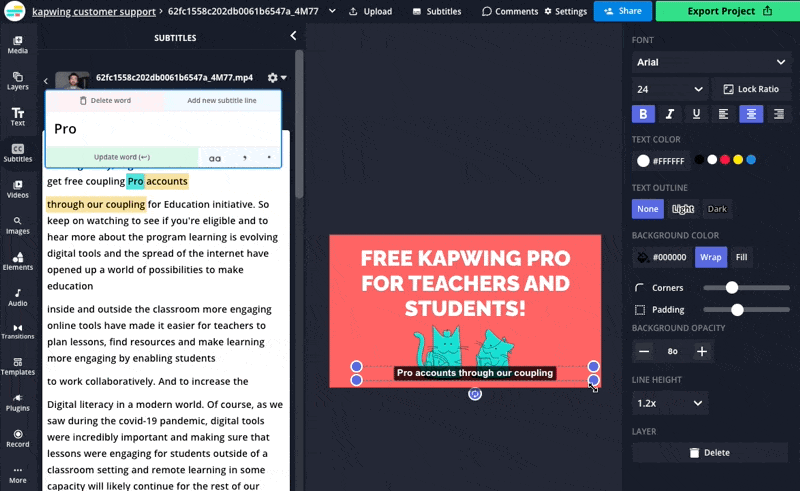Open the Transitions panel
Viewport: 800px width, 491px height.
tap(17, 332)
